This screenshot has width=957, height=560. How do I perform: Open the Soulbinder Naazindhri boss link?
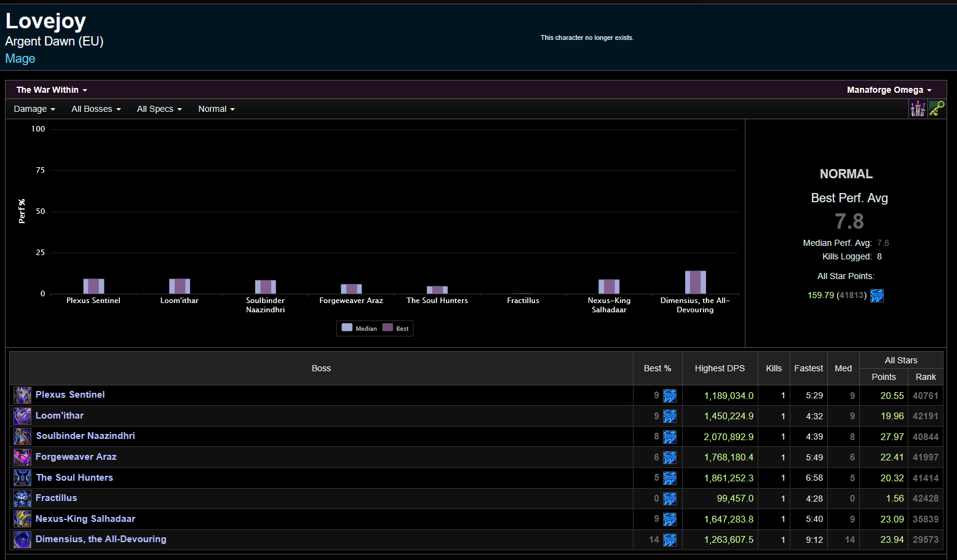(85, 436)
